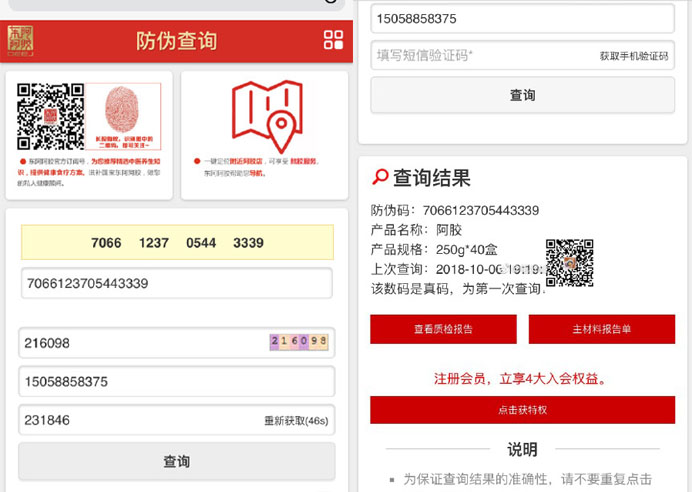Tap the QR code with fingerprint image
This screenshot has width=692, height=492.
click(x=89, y=116)
